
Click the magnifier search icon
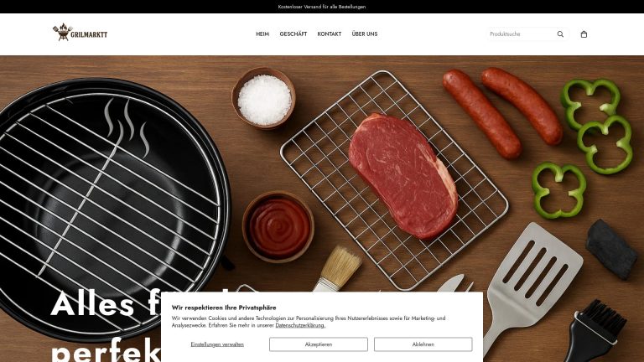[560, 34]
